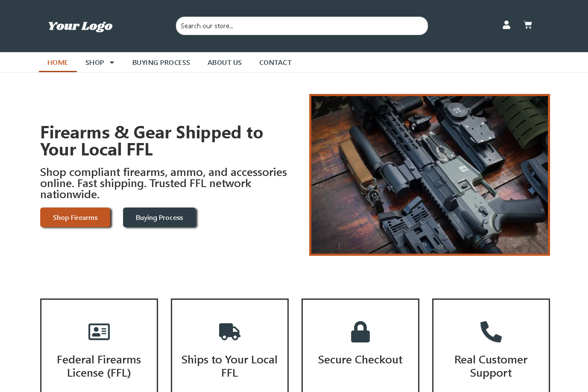This screenshot has width=588, height=392.
Task: Click the Shop Firearms button
Action: click(x=75, y=217)
